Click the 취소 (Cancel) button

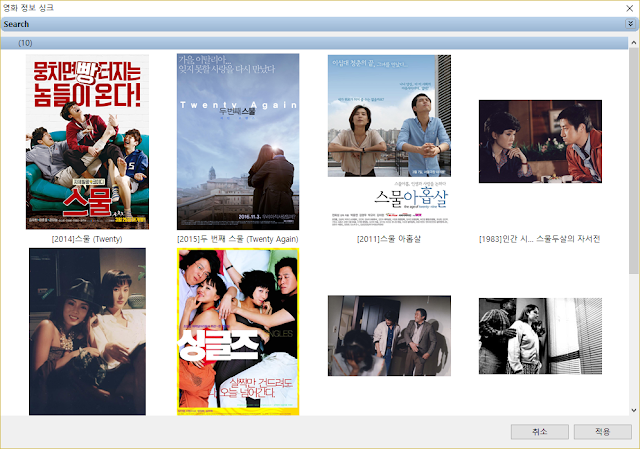[x=540, y=431]
